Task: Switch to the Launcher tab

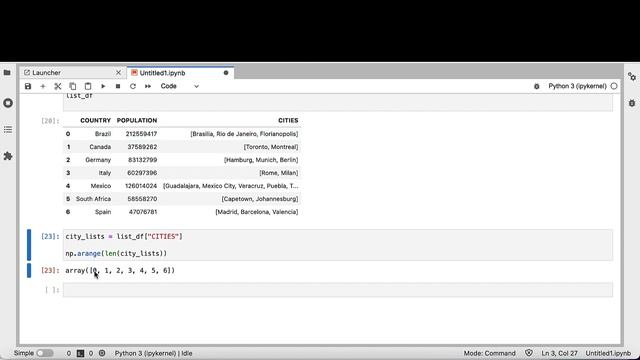Action: point(46,73)
